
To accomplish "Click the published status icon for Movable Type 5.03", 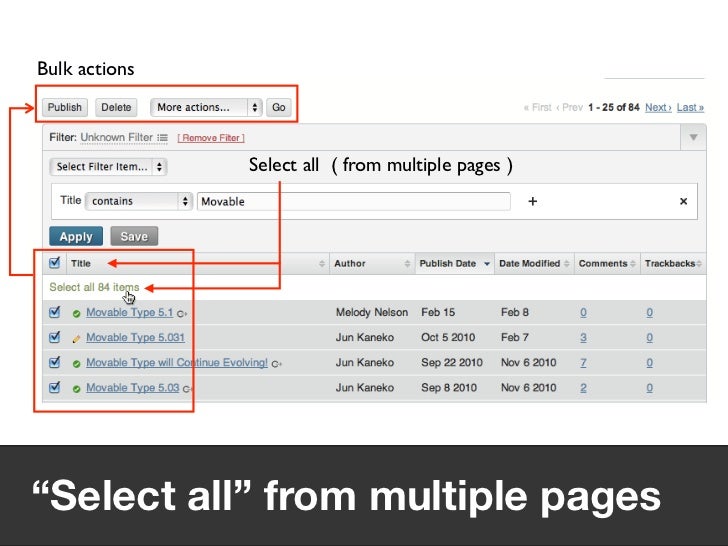I will point(77,390).
